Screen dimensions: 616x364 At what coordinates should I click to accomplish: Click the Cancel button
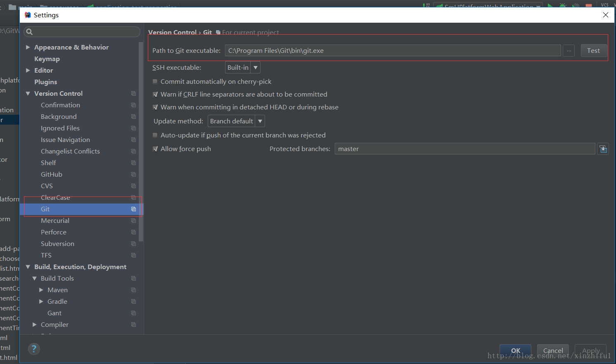coord(553,351)
